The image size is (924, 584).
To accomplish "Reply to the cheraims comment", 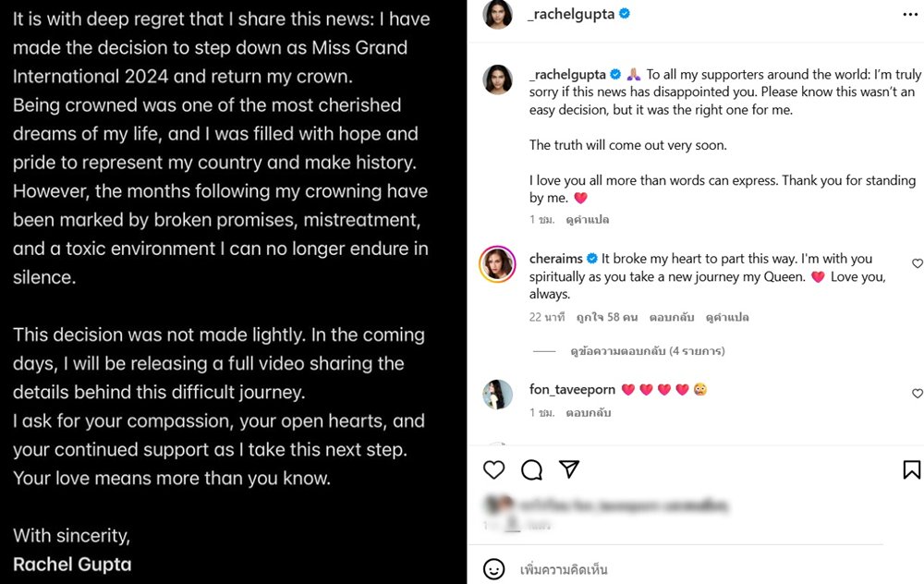I will tap(670, 317).
